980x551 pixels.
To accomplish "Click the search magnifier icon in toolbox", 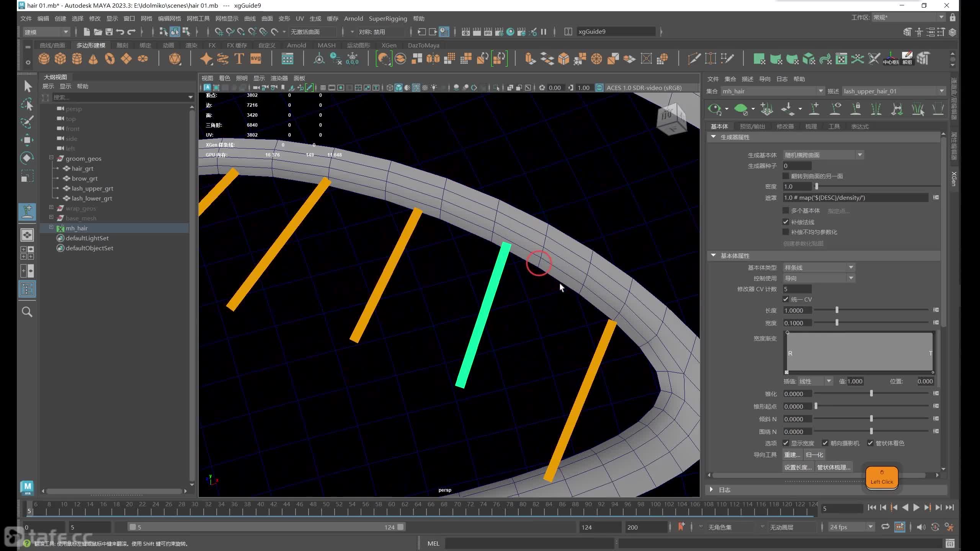I will [x=27, y=312].
